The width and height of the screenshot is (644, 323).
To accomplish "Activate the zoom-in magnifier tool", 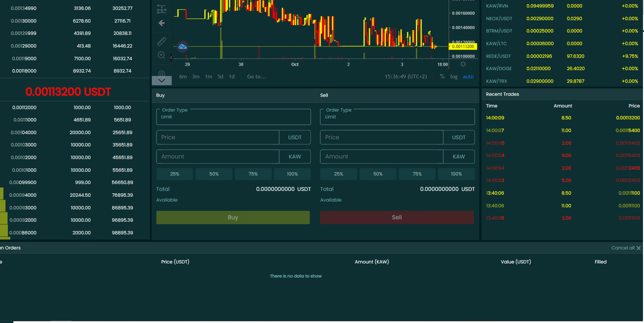I will [162, 55].
